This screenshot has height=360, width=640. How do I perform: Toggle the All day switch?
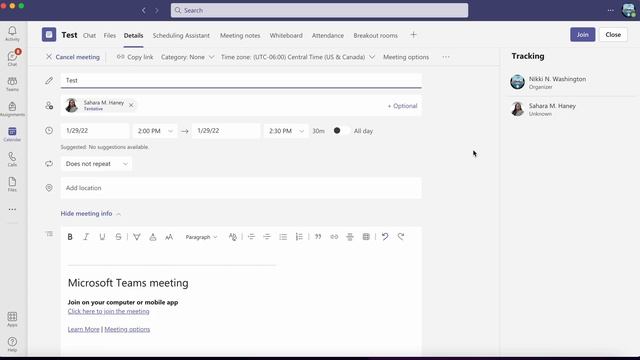(x=341, y=131)
